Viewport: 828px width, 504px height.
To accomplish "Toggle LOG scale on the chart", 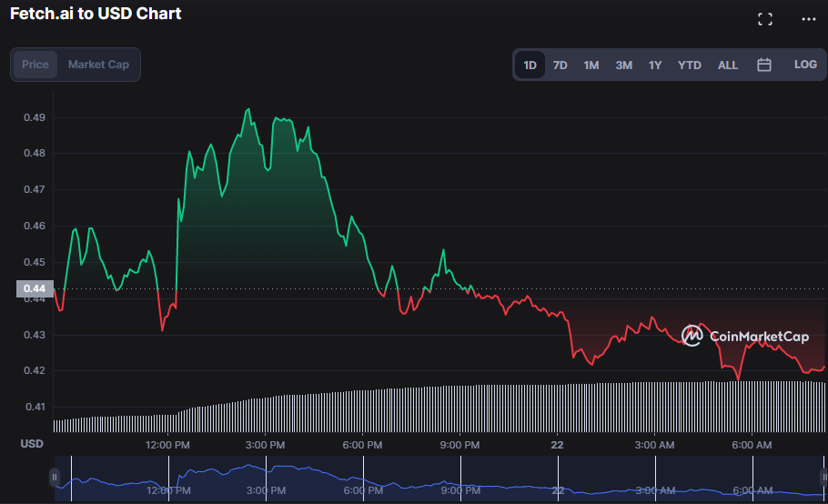I will click(x=805, y=65).
